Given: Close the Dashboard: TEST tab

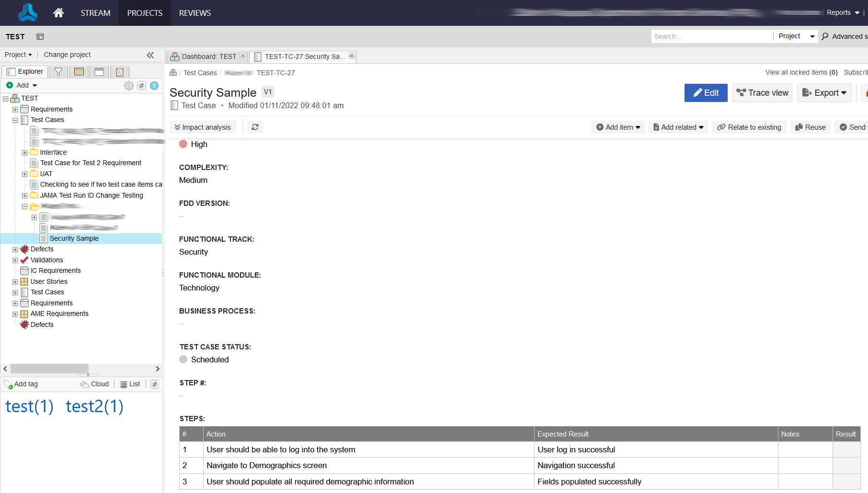Looking at the screenshot, I should tap(243, 56).
